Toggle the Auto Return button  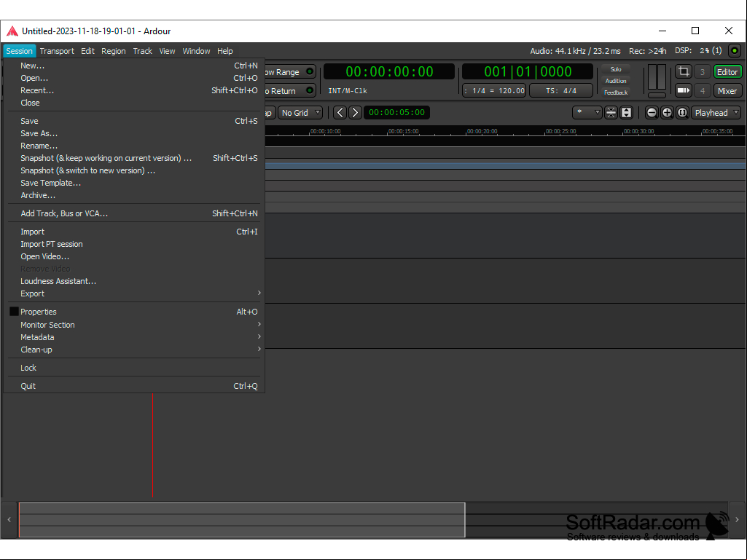pyautogui.click(x=289, y=90)
